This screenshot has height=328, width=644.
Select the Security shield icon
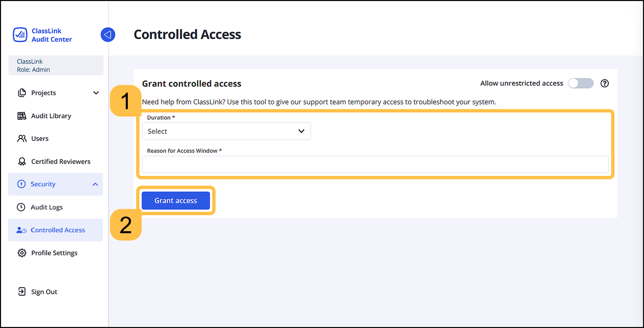tap(21, 184)
